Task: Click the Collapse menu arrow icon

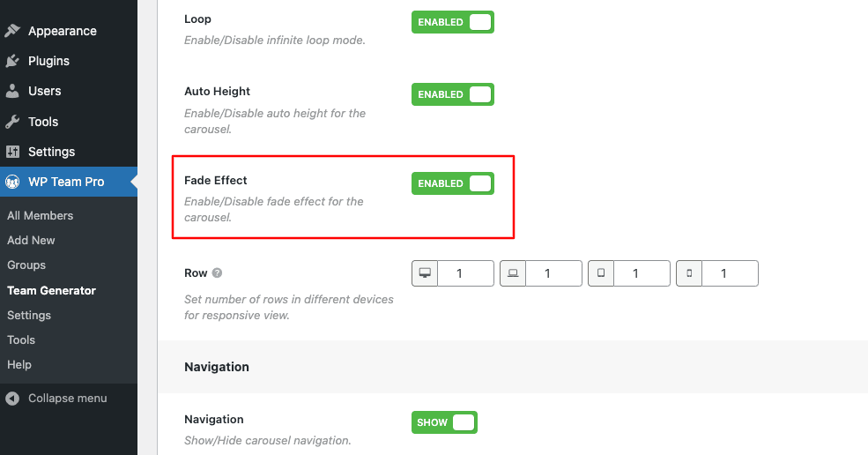Action: [12, 399]
